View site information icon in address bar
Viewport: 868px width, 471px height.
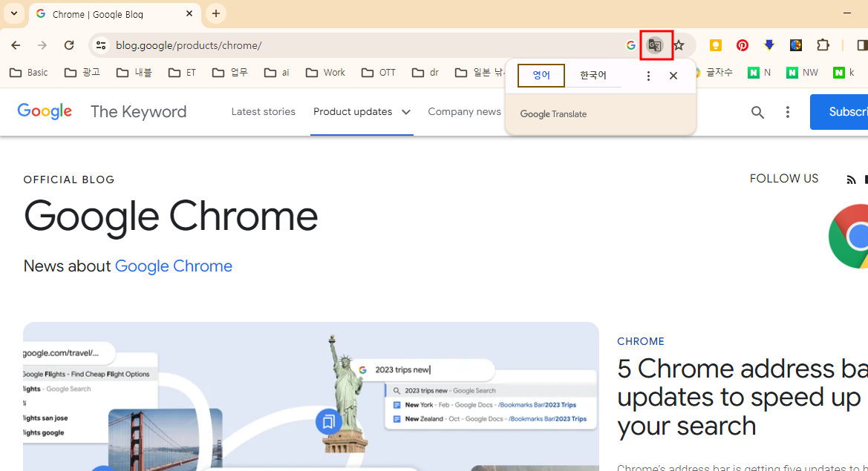101,45
